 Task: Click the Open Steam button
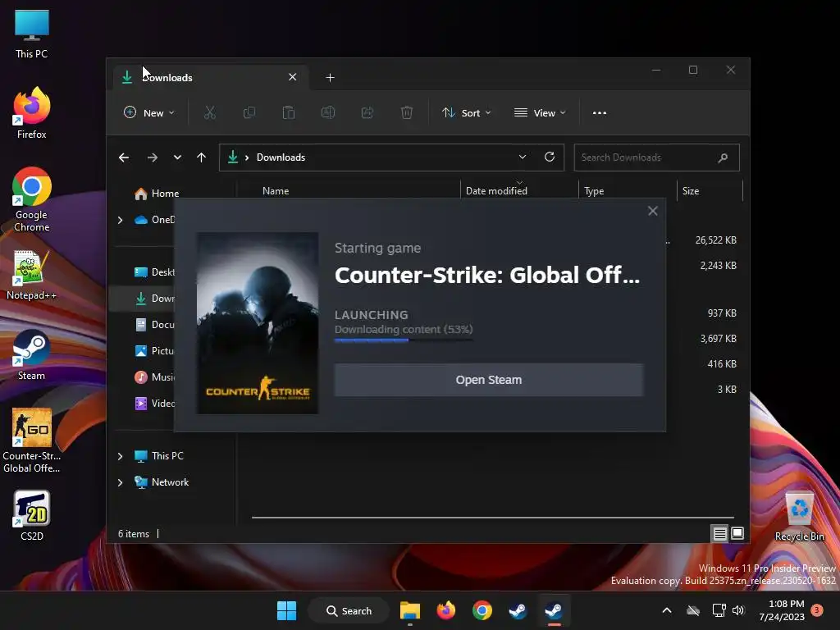[489, 380]
